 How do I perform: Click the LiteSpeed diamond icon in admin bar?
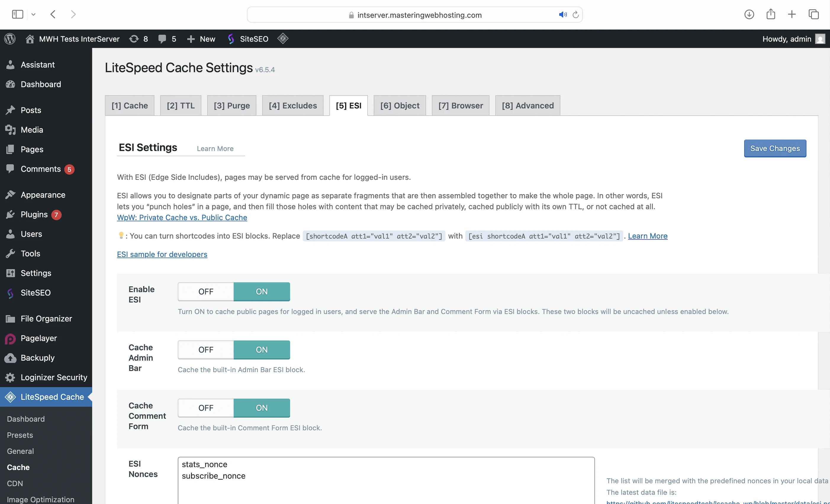[283, 39]
